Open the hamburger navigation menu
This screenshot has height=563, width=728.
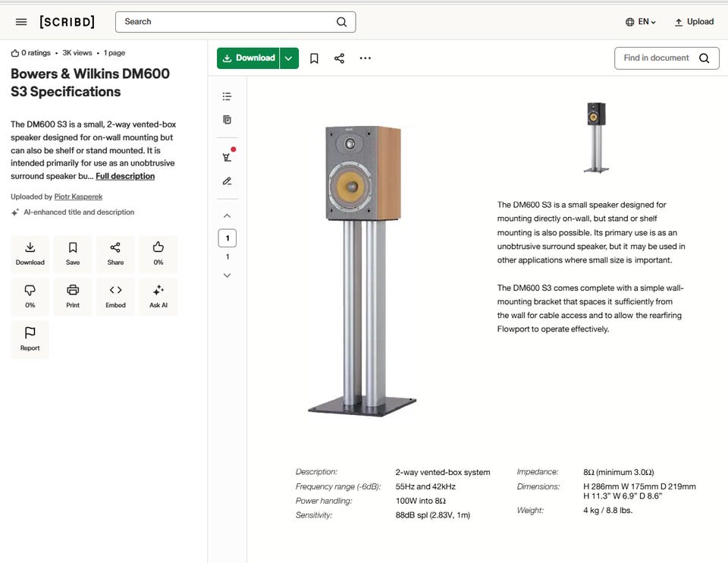tap(21, 22)
